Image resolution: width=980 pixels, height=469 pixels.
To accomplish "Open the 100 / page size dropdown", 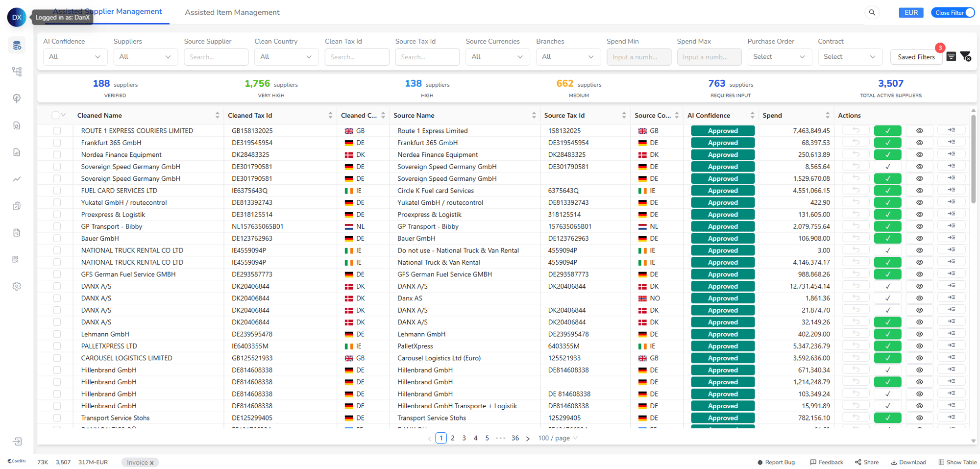I will [558, 438].
